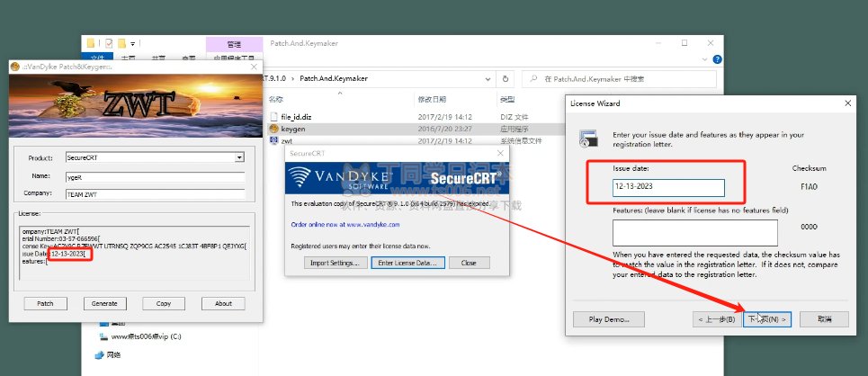This screenshot has height=376, width=868.
Task: Expand the Explorer ribbon chevron
Action: pyautogui.click(x=704, y=59)
